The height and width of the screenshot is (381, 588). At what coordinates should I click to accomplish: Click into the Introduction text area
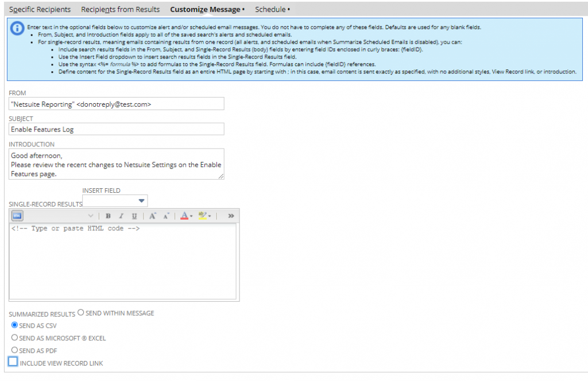pos(116,164)
